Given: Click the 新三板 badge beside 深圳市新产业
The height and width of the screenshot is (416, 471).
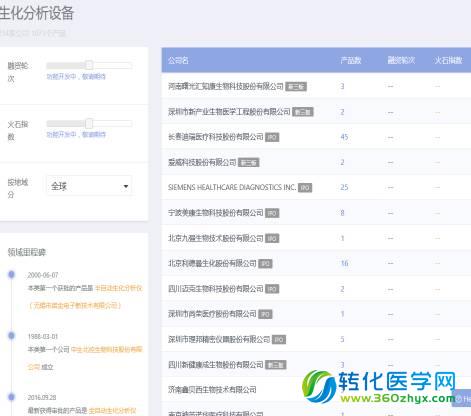Looking at the screenshot, I should click(x=303, y=112).
